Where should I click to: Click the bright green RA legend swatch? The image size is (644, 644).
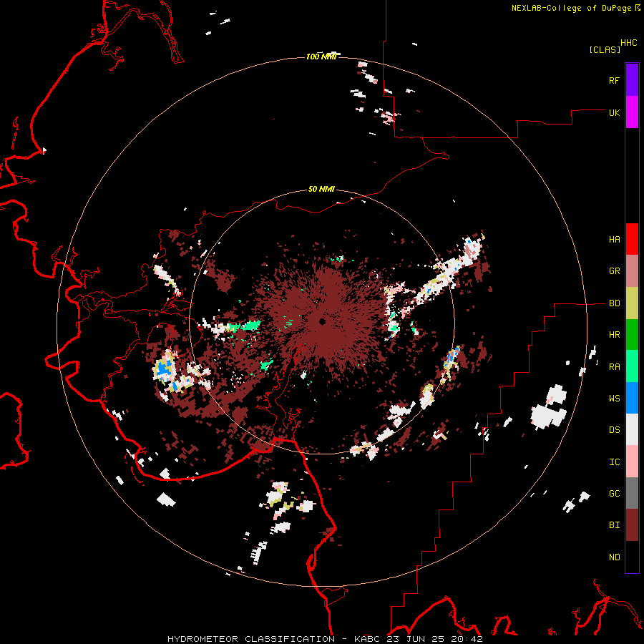pos(632,366)
